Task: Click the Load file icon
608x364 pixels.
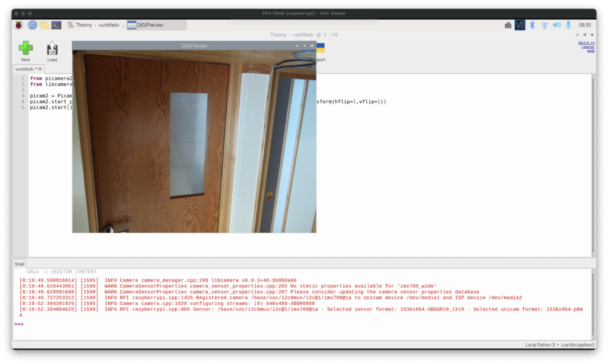Action: click(x=52, y=49)
